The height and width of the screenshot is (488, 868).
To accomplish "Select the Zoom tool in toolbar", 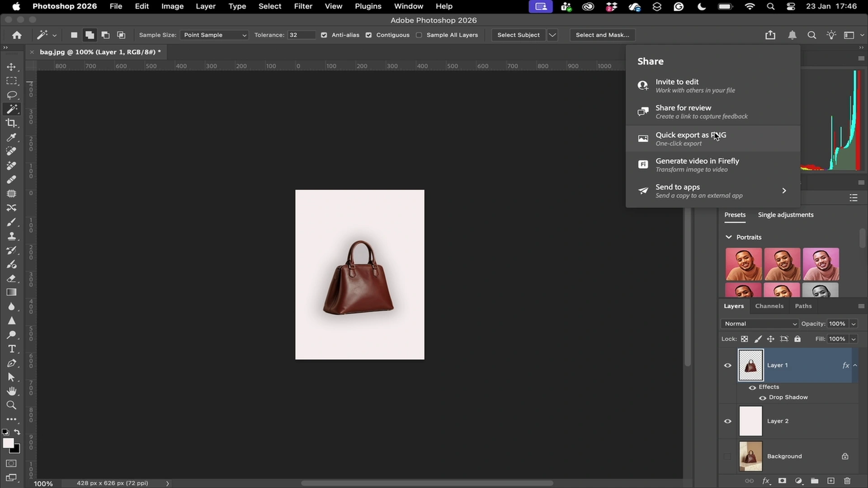I will click(x=11, y=405).
